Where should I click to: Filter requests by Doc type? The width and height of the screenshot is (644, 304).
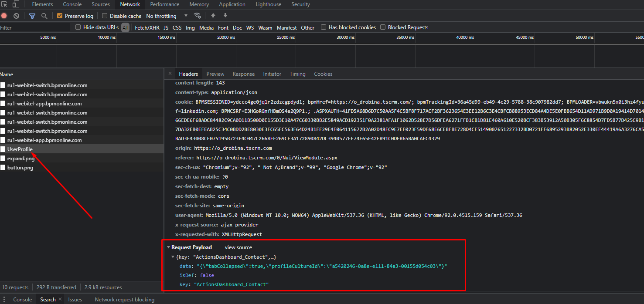tap(237, 27)
